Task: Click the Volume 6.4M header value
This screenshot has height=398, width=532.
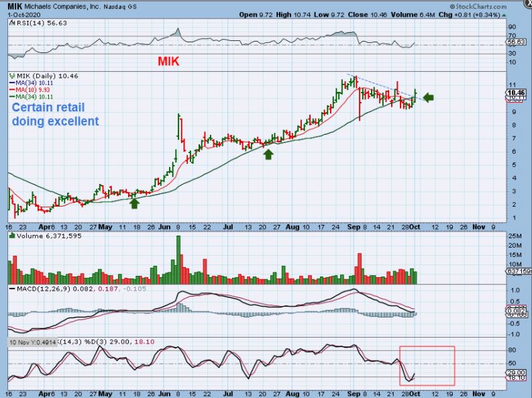Action: [413, 15]
